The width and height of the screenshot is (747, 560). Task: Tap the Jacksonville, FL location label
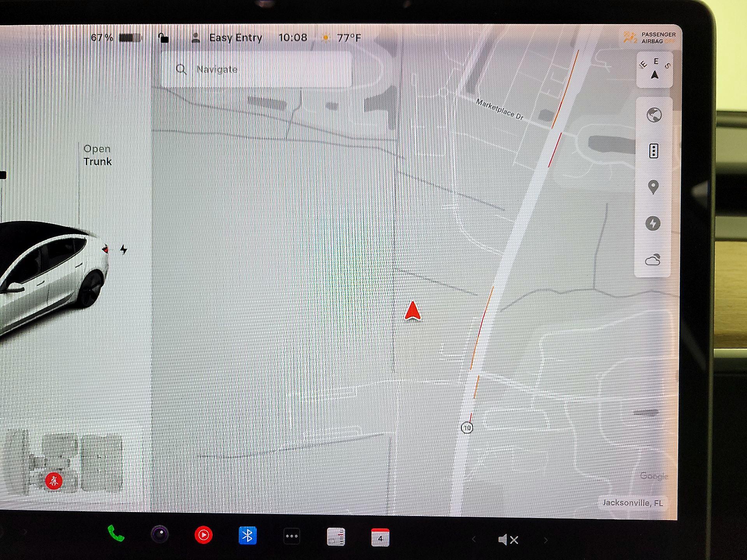pos(633,502)
